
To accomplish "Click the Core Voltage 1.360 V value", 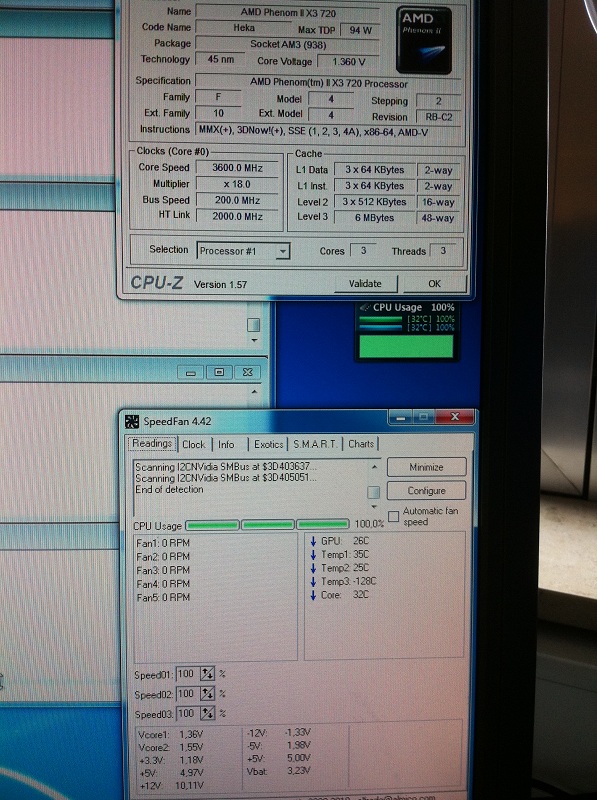I will click(x=349, y=62).
